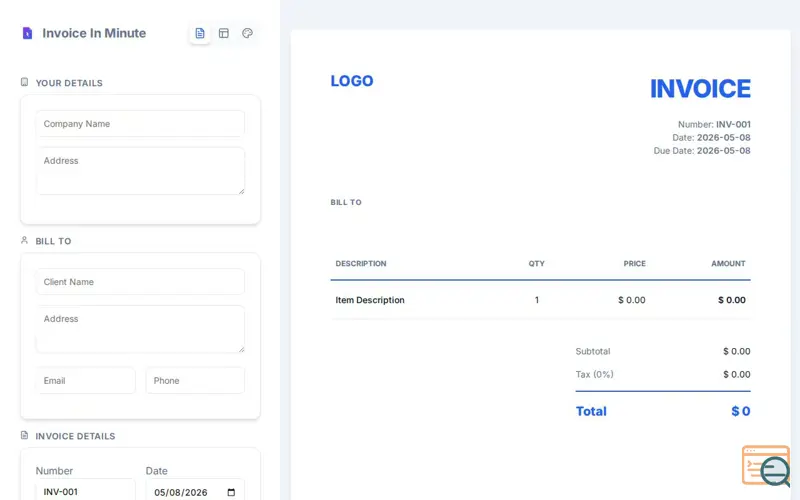Viewport: 800px width, 500px height.
Task: Click the Email input field
Action: [86, 381]
